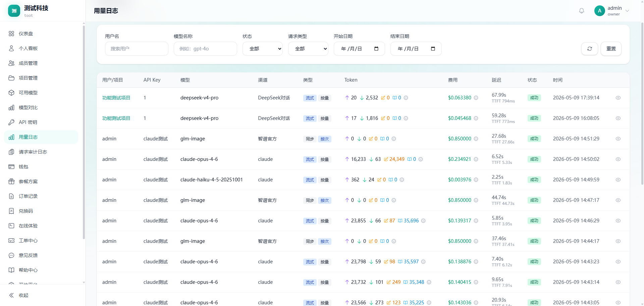Screen dimensions: 644x306
Task: Go to 成员管理 section
Action: click(41, 63)
